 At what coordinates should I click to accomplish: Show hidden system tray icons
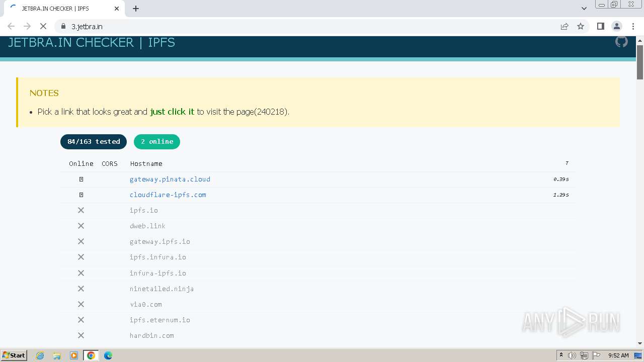click(x=561, y=355)
